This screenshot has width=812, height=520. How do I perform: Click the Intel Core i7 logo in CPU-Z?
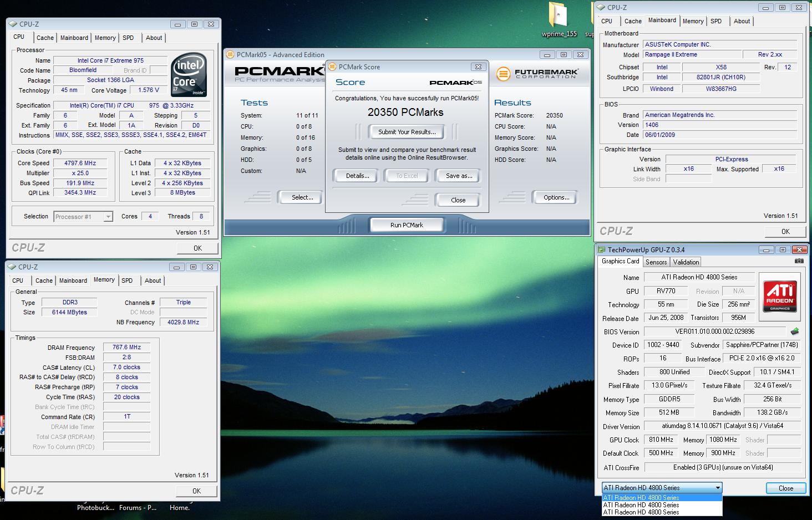189,74
